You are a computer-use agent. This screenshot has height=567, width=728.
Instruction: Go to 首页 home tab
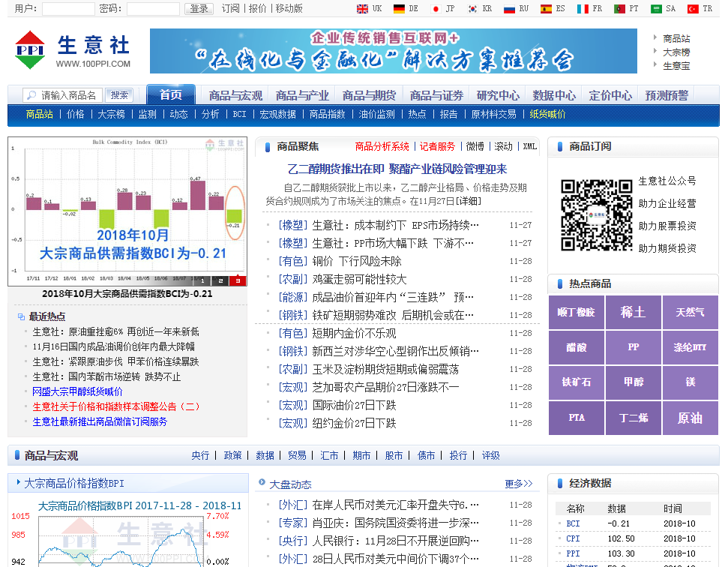171,94
